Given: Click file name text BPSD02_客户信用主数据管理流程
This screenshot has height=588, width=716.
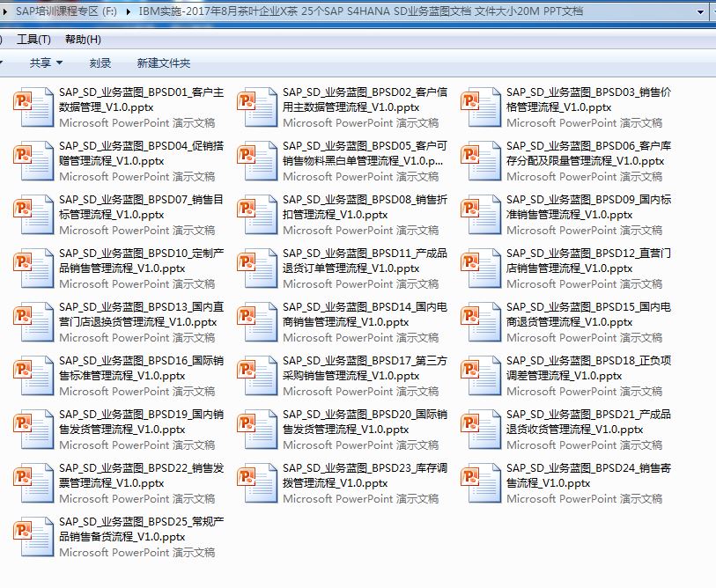Looking at the screenshot, I should (x=365, y=99).
